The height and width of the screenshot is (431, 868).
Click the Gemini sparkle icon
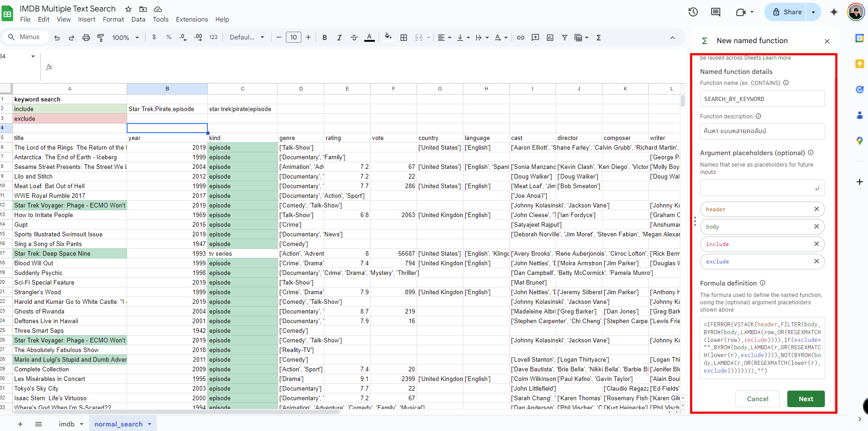[x=834, y=12]
